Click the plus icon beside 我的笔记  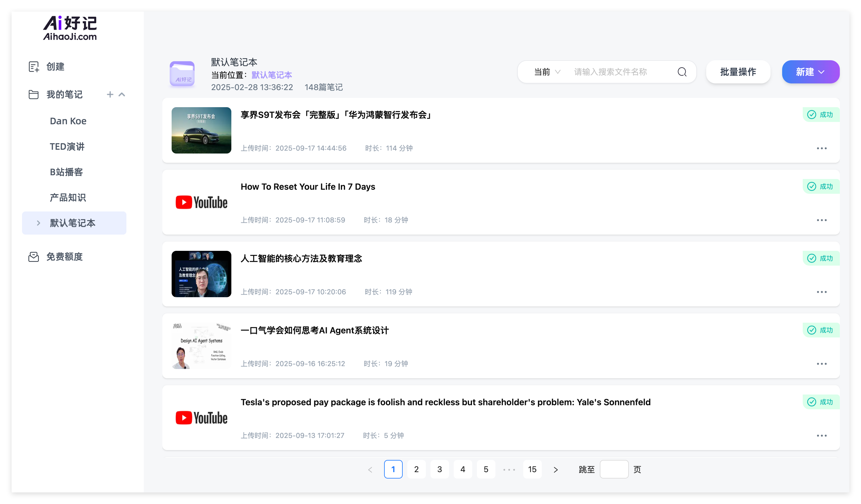110,95
